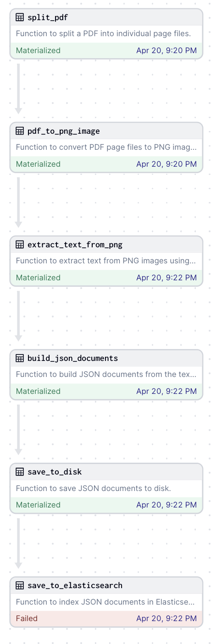The width and height of the screenshot is (222, 644).
Task: Select the arrow between split_pdf and pdf_to_png_image
Action: pos(18,89)
